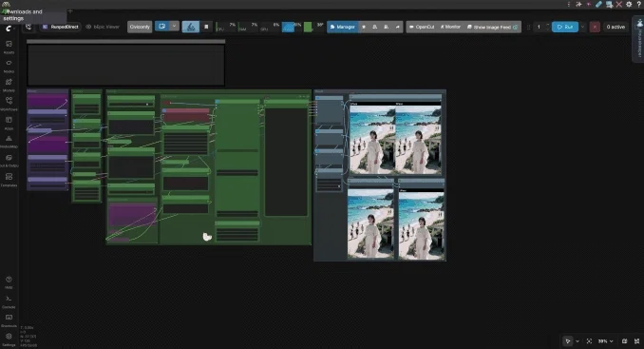Click the 0 active queue indicator

(616, 27)
